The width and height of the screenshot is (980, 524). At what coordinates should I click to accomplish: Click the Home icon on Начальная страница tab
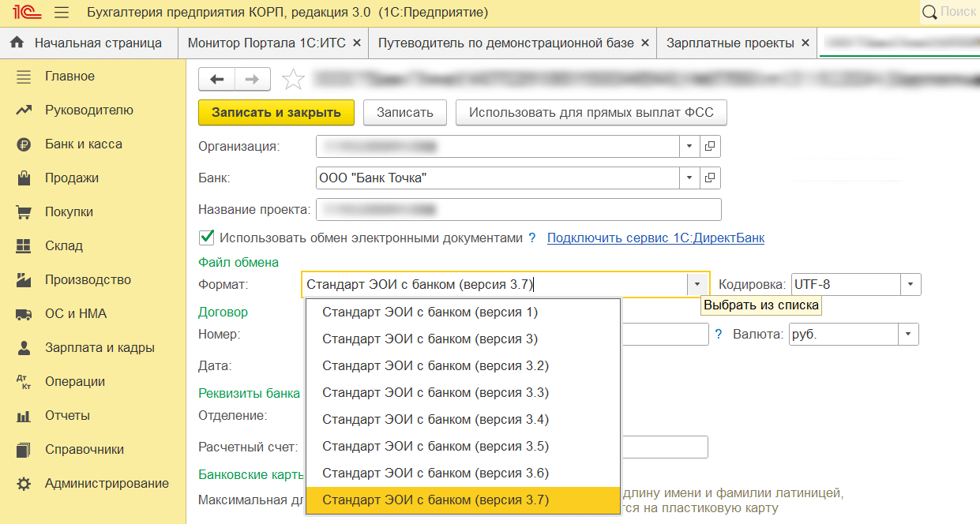(x=17, y=43)
